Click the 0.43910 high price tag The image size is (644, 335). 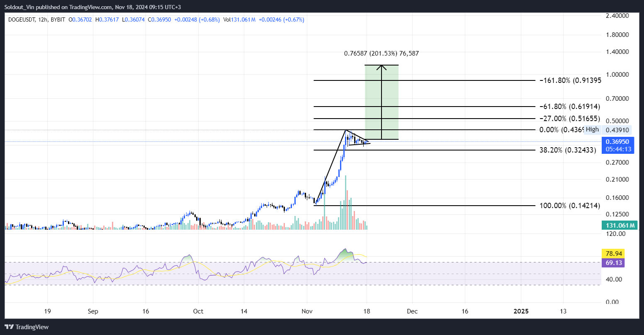click(618, 130)
